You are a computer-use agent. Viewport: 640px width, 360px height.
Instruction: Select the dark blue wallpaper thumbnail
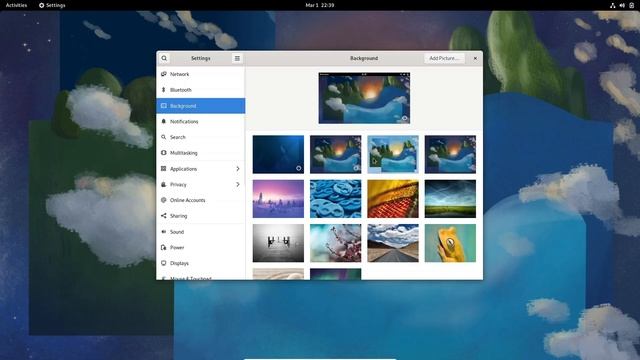pos(278,155)
